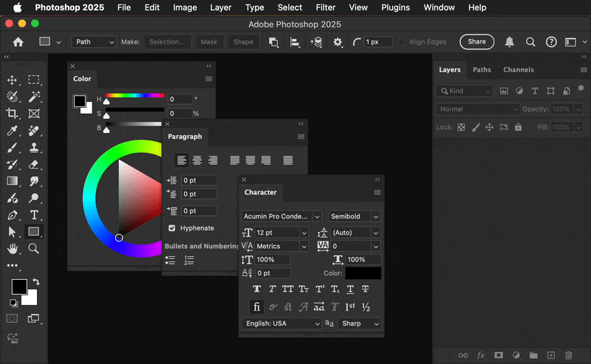
Task: Open gear settings in options bar
Action: 338,42
